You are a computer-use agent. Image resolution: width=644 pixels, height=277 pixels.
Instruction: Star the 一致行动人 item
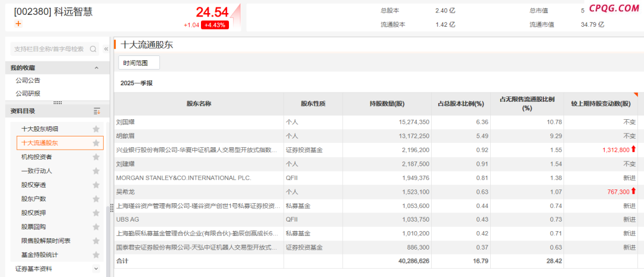[96, 171]
